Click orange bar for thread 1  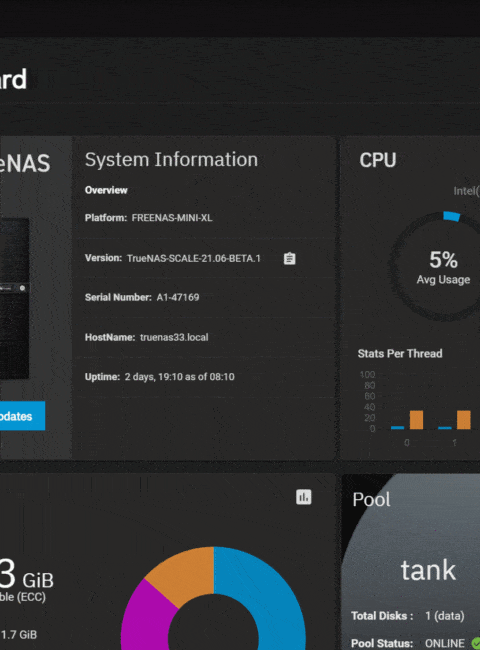coord(463,420)
